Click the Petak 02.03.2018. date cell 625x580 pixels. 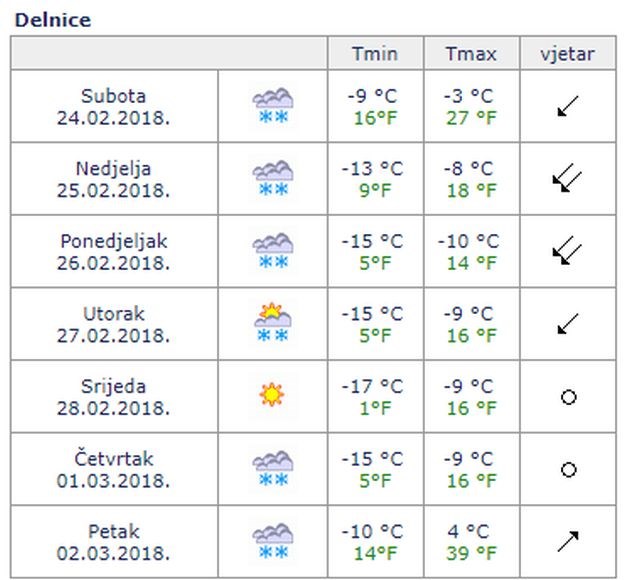pos(114,542)
